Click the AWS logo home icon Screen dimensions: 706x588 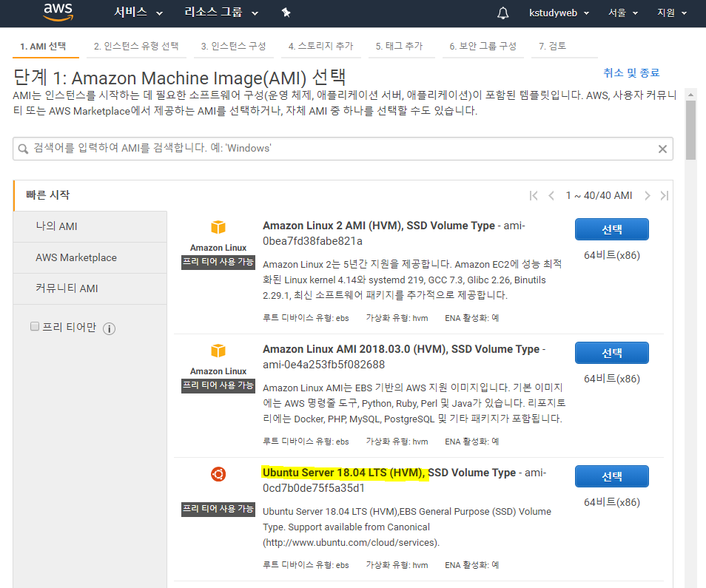[58, 12]
